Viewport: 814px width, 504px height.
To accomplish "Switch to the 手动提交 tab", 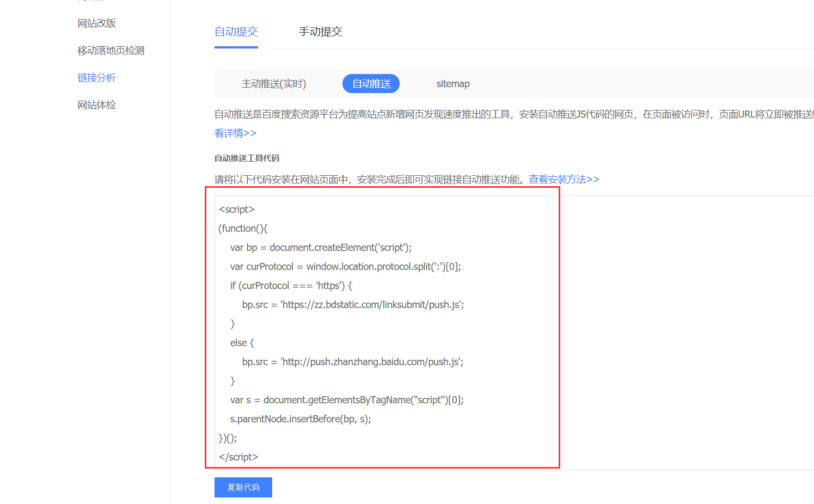I will pyautogui.click(x=321, y=32).
